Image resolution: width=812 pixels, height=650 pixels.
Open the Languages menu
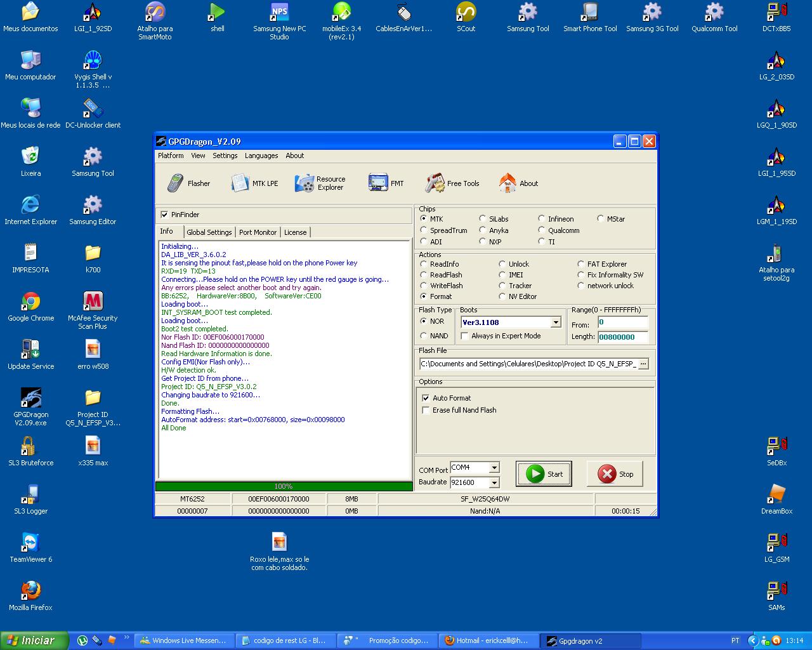(x=261, y=156)
